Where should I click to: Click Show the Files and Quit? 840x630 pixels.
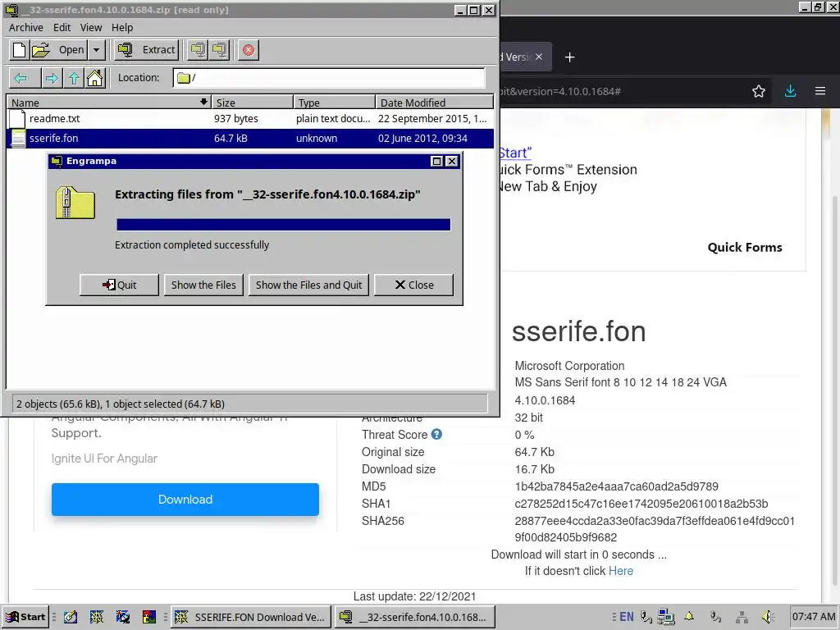coord(308,285)
